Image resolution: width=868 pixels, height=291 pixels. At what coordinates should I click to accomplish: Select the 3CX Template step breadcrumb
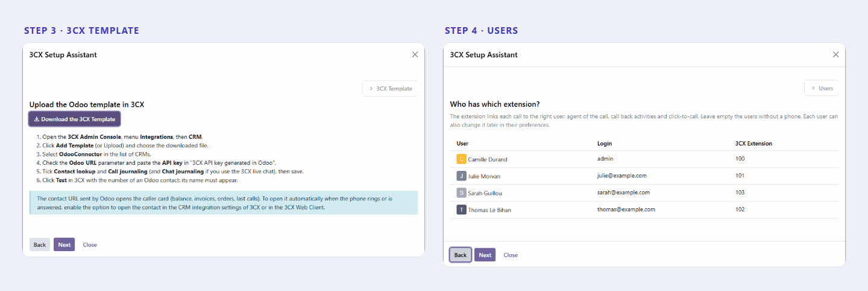point(390,88)
